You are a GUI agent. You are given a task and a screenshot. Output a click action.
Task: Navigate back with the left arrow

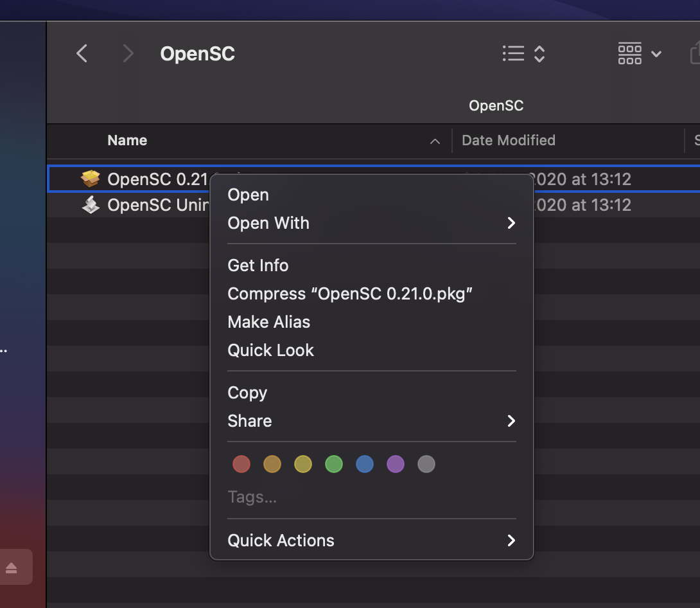point(82,54)
